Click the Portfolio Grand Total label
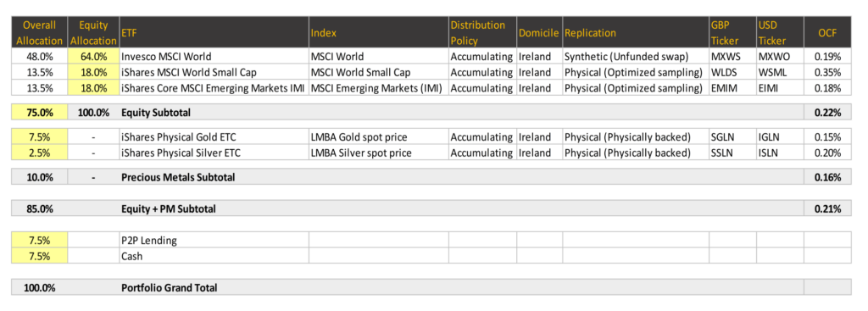Screen dimensions: 868x311 (169, 288)
